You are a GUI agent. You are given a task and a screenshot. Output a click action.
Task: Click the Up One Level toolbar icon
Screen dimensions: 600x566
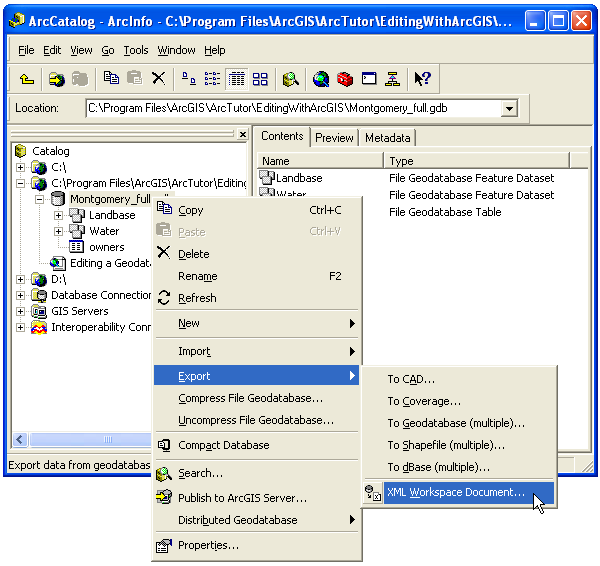coord(27,78)
